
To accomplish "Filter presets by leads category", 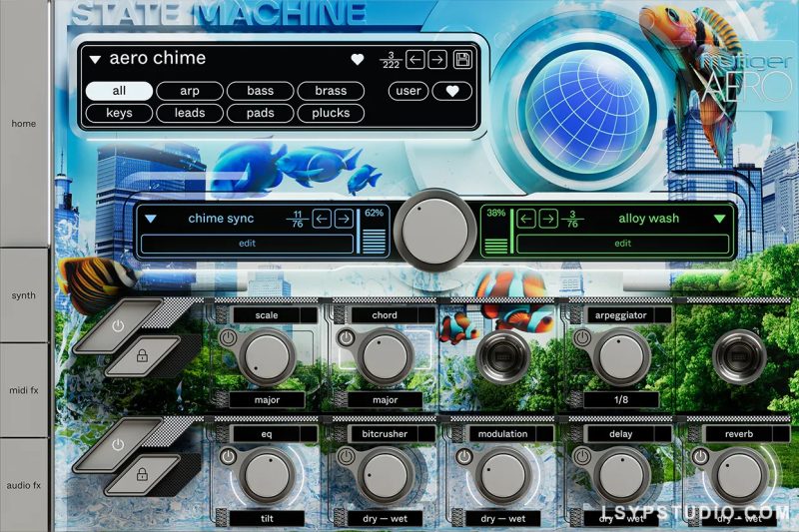I will pyautogui.click(x=190, y=113).
